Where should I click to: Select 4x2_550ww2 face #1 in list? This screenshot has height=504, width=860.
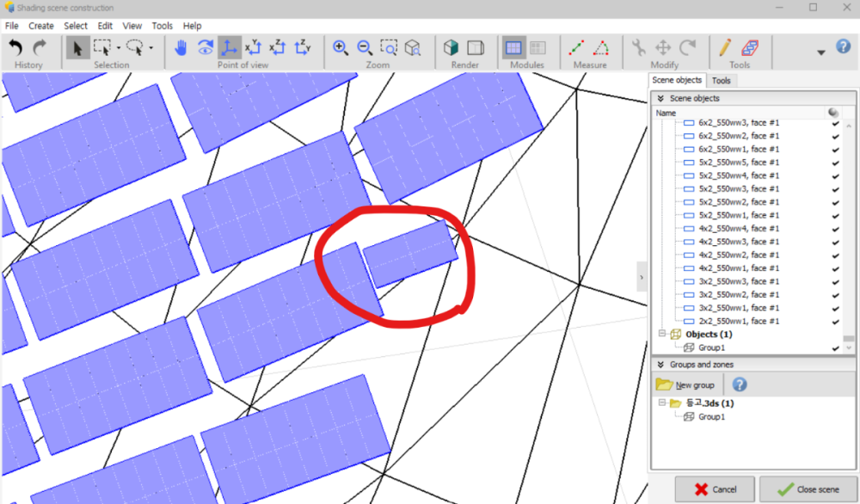pos(738,255)
